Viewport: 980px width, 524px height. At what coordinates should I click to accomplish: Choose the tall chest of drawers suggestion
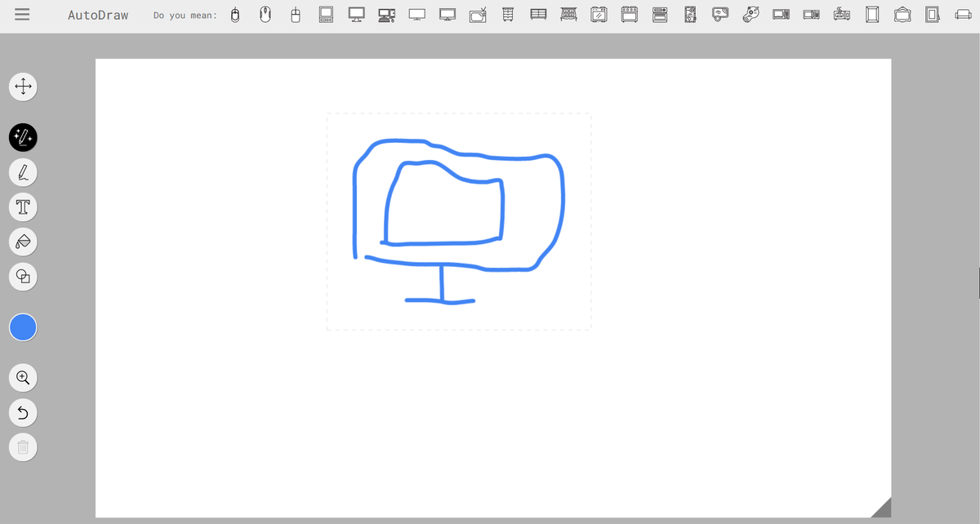(x=507, y=15)
